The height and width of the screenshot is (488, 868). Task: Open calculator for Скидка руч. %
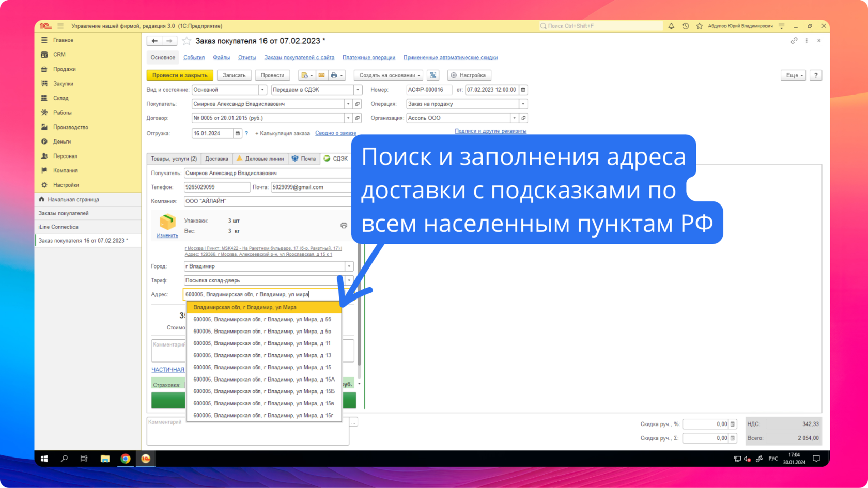tap(733, 424)
